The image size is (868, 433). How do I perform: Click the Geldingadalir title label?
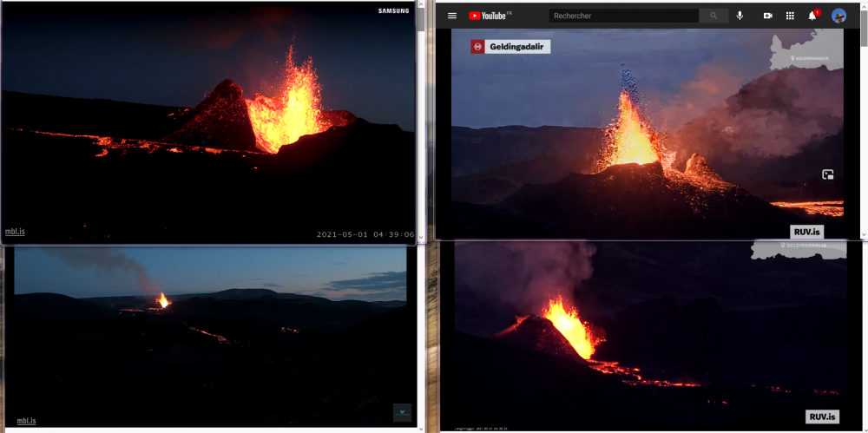pyautogui.click(x=517, y=47)
